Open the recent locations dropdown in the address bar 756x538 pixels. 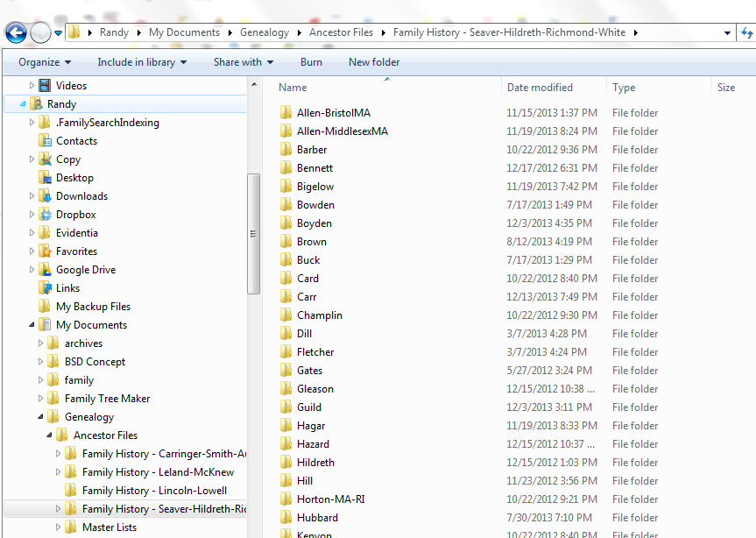[729, 32]
